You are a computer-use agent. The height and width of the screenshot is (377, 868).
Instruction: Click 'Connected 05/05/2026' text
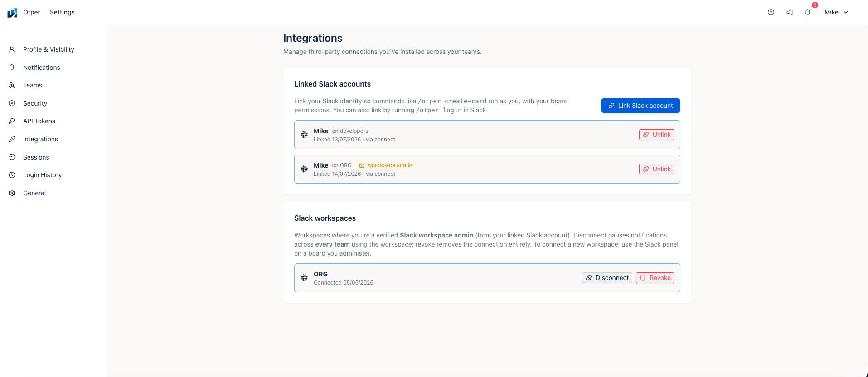click(344, 283)
